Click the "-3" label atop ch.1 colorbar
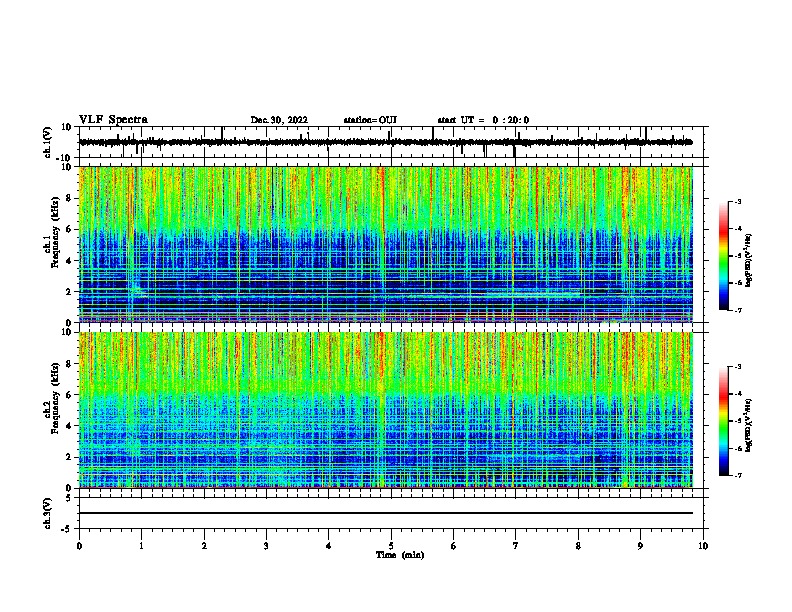792x612 pixels. click(737, 201)
